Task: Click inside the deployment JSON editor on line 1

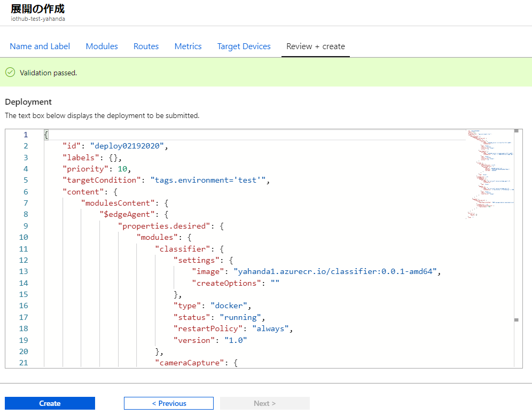Action: pyautogui.click(x=254, y=135)
